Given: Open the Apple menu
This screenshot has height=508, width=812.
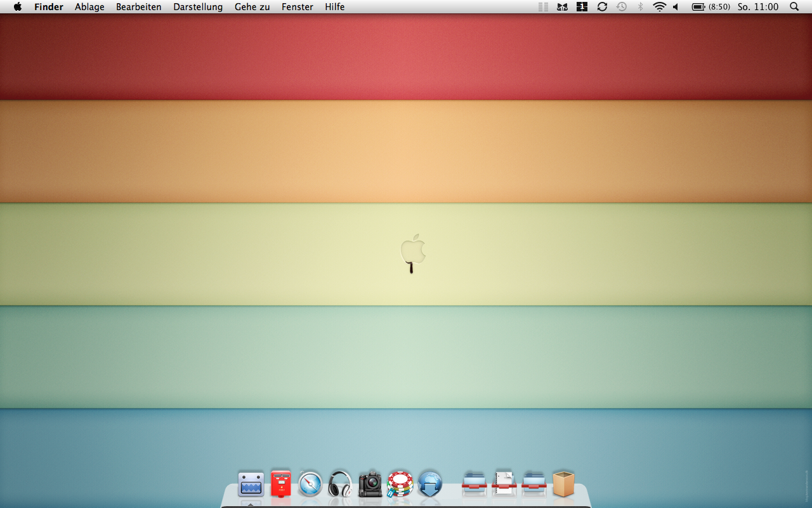Looking at the screenshot, I should 18,7.
